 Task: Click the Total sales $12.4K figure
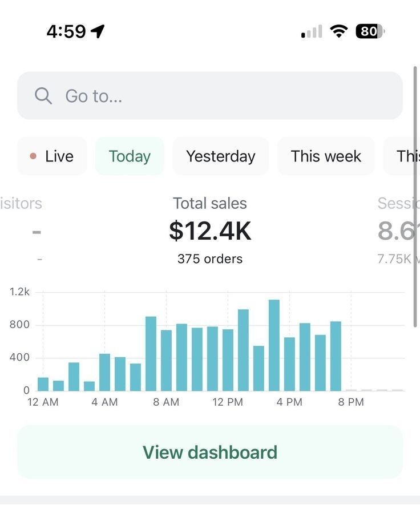pos(209,231)
